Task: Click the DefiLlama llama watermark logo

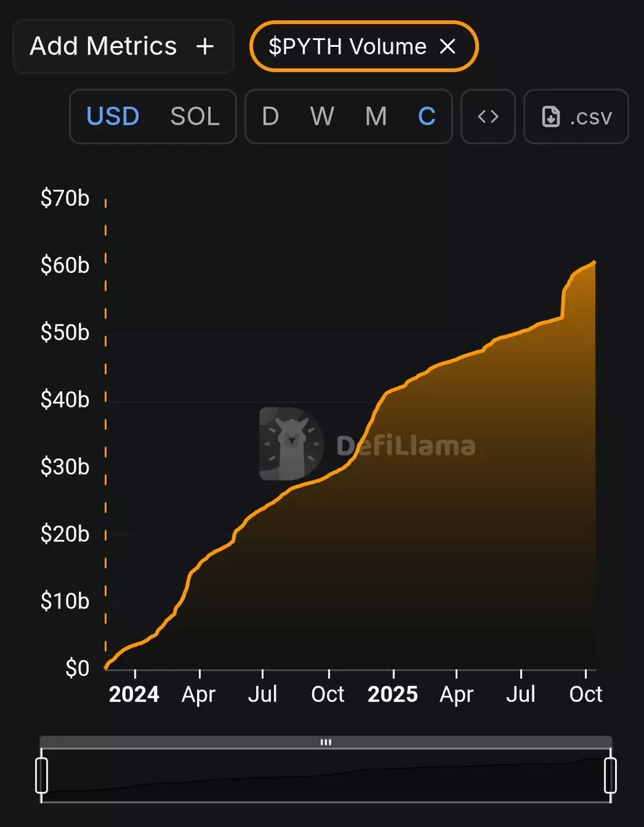Action: [x=291, y=444]
